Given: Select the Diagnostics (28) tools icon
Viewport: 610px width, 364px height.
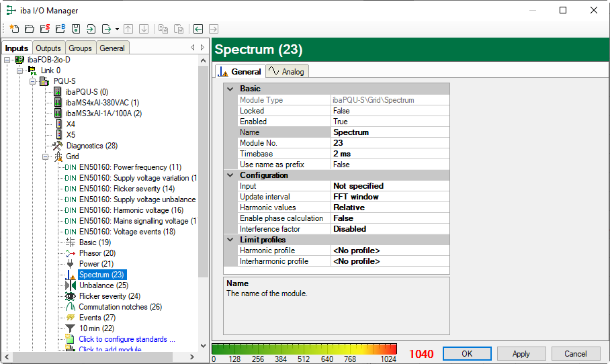Looking at the screenshot, I should click(x=57, y=146).
